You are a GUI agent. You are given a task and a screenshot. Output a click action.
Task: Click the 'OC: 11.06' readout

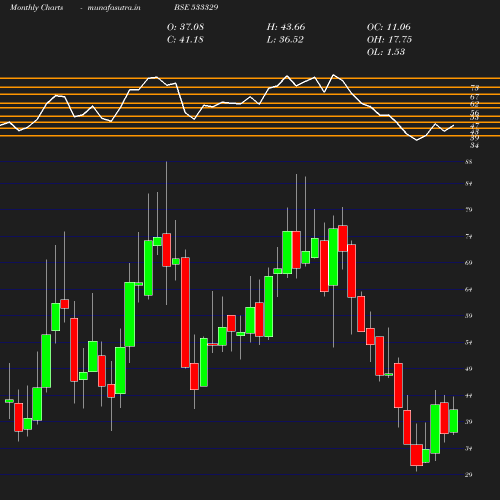[x=389, y=27]
